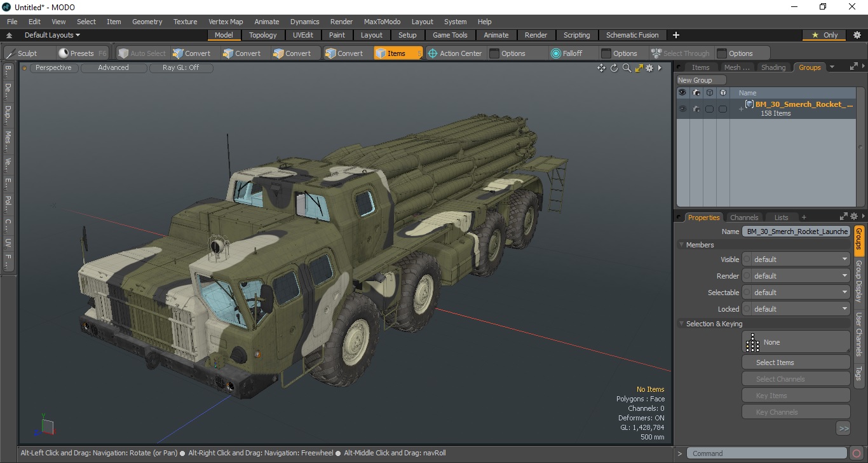Click the viewport zoom magnifier icon
Screen dimensions: 868x463
click(x=627, y=68)
